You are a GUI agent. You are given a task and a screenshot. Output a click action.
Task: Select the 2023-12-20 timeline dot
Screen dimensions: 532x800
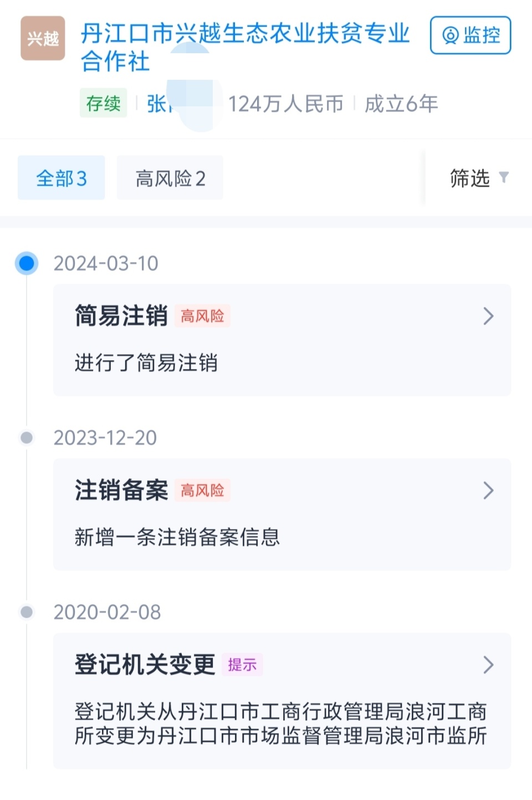coord(27,438)
